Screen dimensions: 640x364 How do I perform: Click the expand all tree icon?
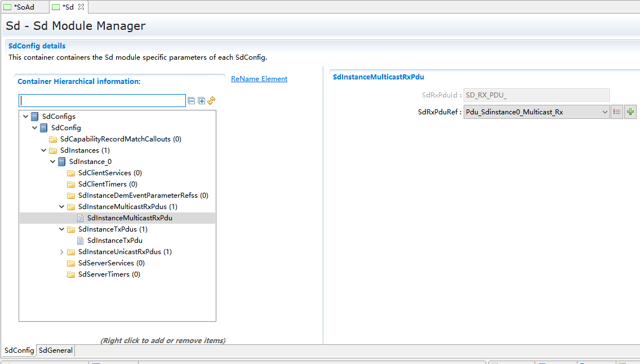(x=201, y=101)
